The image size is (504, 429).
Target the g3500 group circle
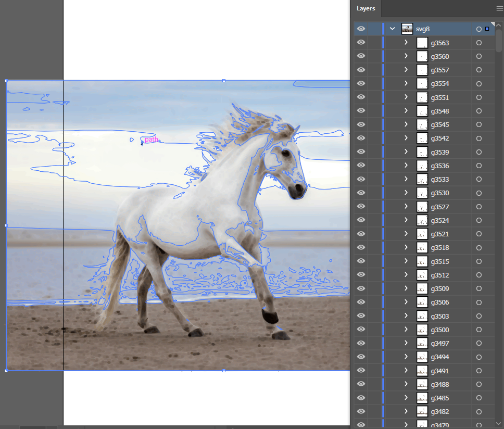click(479, 330)
